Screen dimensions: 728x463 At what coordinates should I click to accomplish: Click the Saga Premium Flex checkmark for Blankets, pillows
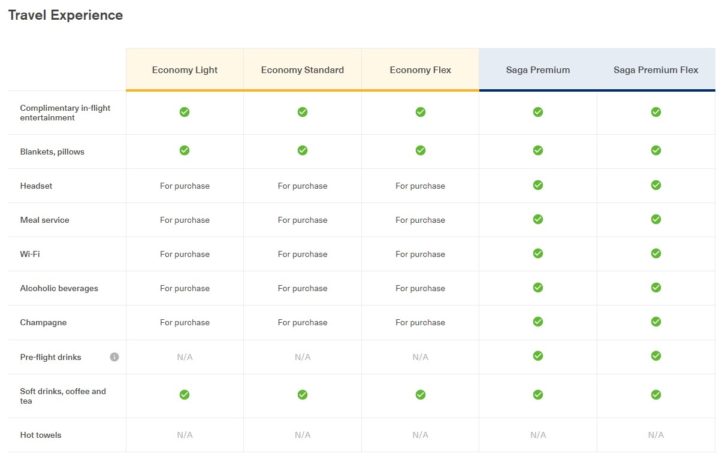coord(656,150)
